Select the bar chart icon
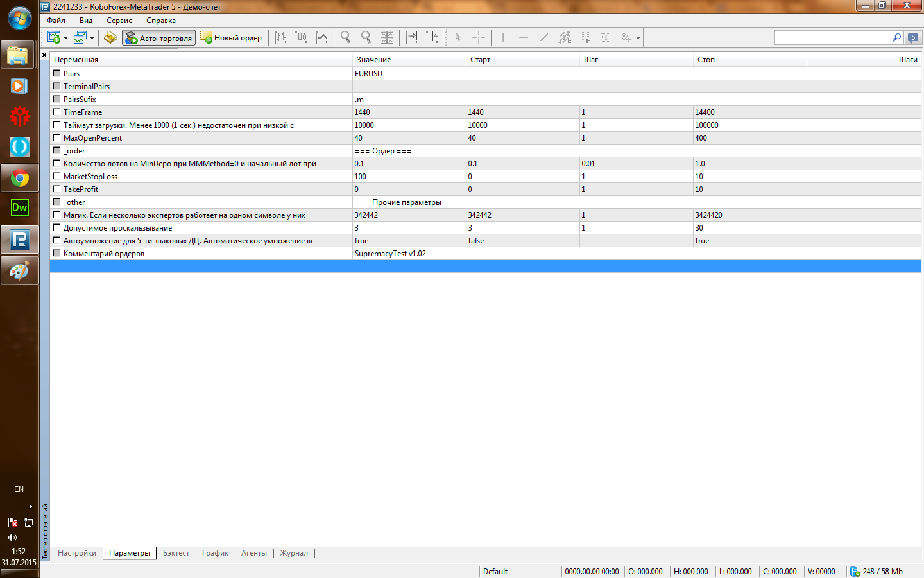This screenshot has width=924, height=578. click(280, 38)
